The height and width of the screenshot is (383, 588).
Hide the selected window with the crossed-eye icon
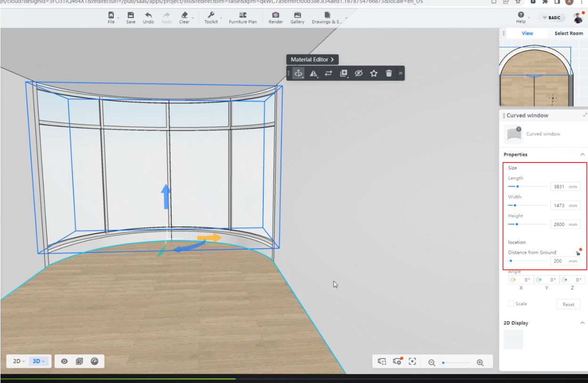click(x=359, y=73)
